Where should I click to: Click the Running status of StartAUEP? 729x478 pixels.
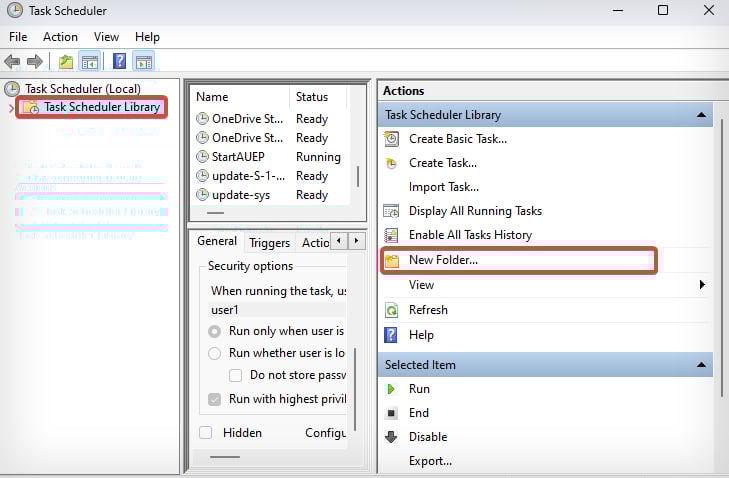(x=318, y=157)
